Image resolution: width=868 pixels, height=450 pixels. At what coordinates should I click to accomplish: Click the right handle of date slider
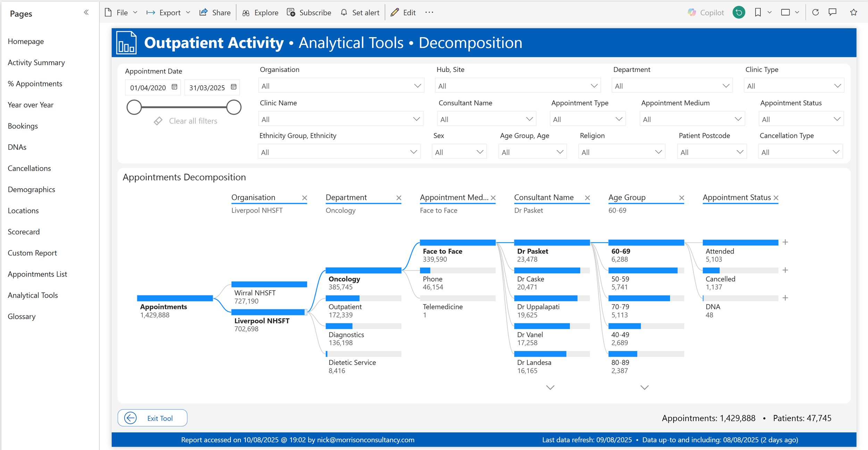tap(234, 107)
